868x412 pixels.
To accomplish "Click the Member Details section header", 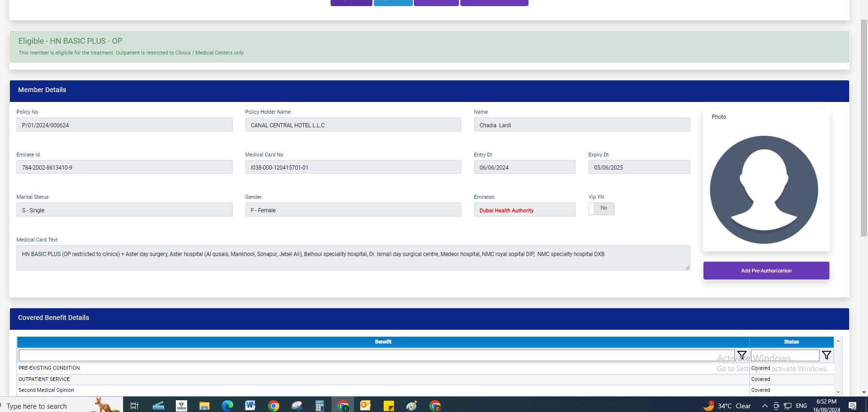I will click(429, 91).
